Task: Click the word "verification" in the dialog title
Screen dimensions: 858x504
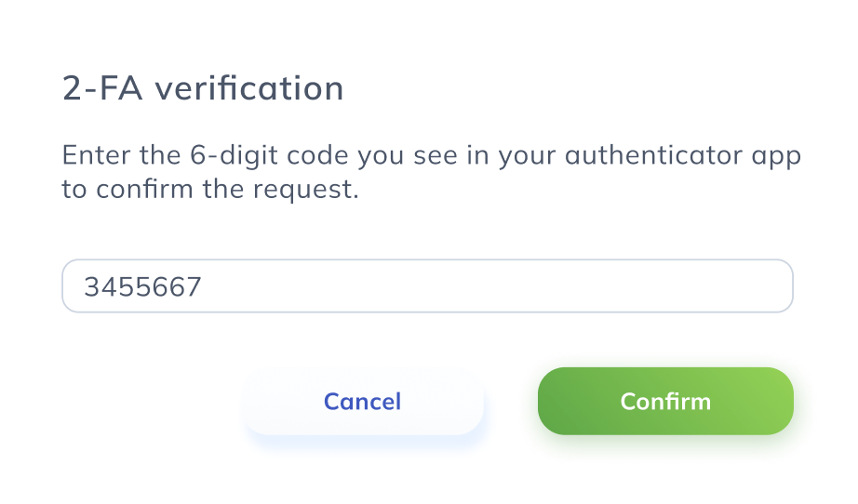Action: point(249,88)
